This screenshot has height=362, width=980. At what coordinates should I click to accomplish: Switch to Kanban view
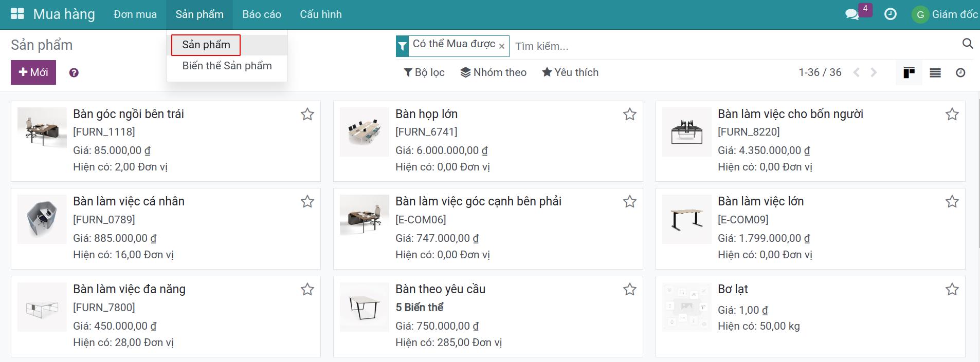pyautogui.click(x=909, y=72)
